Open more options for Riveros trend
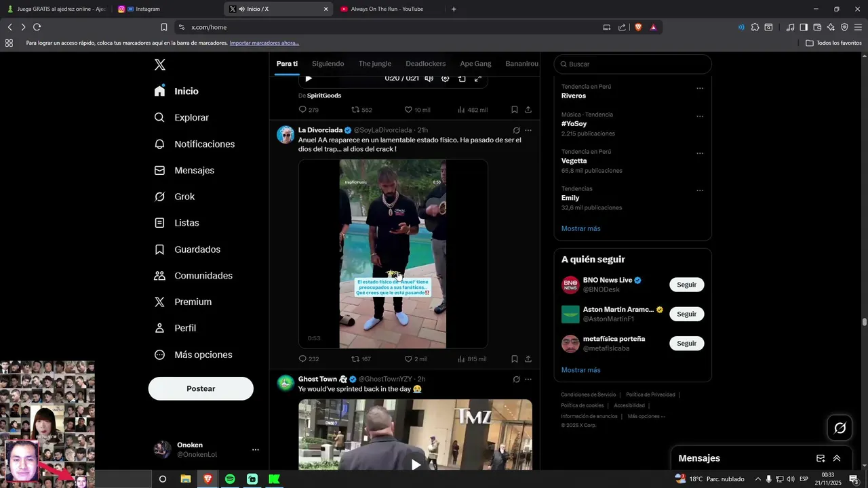The width and height of the screenshot is (868, 488). [700, 88]
